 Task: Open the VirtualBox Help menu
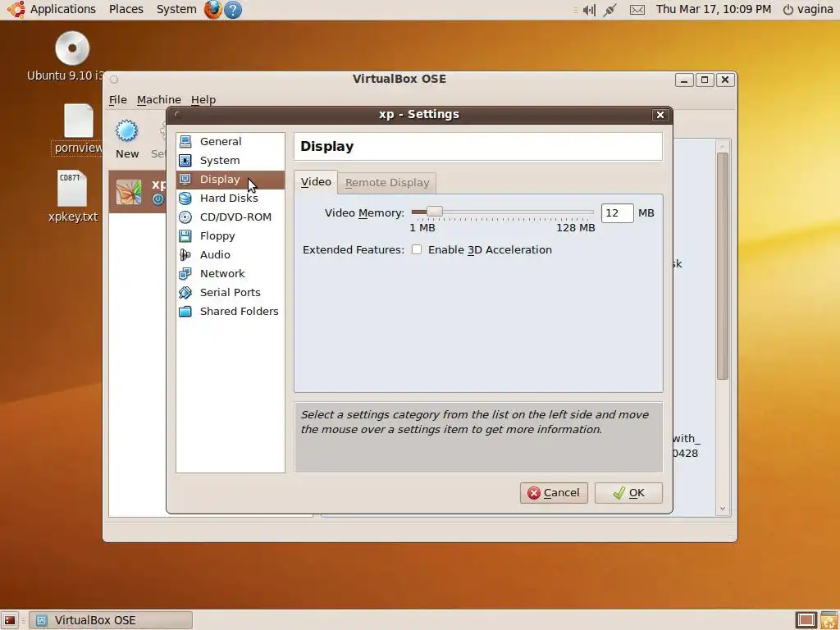point(203,99)
